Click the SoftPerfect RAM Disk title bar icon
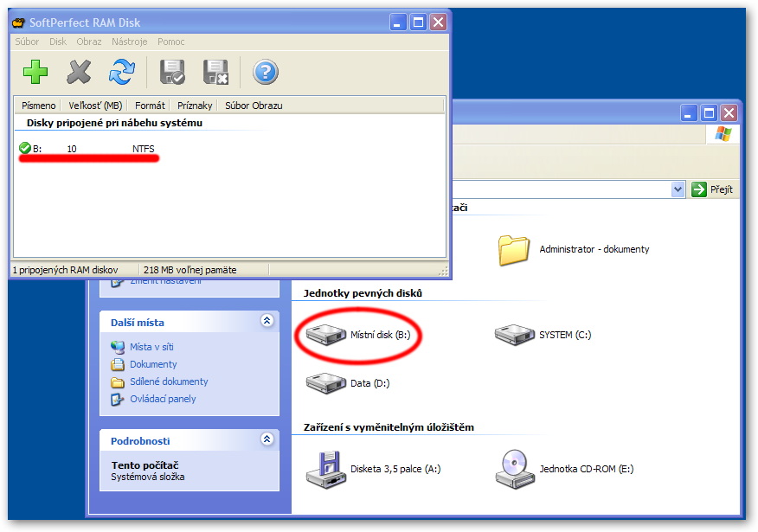This screenshot has height=532, width=758. point(18,22)
